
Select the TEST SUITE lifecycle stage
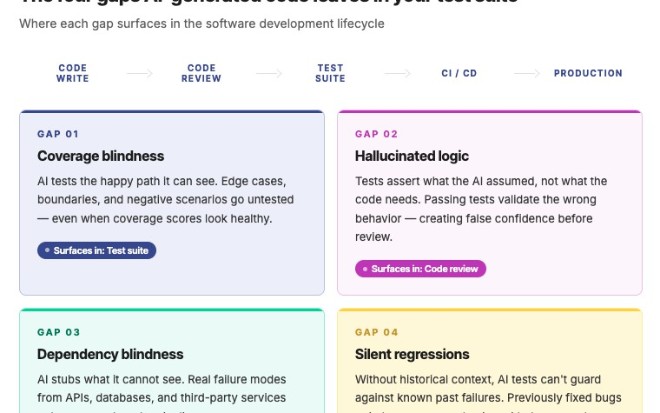(x=330, y=73)
